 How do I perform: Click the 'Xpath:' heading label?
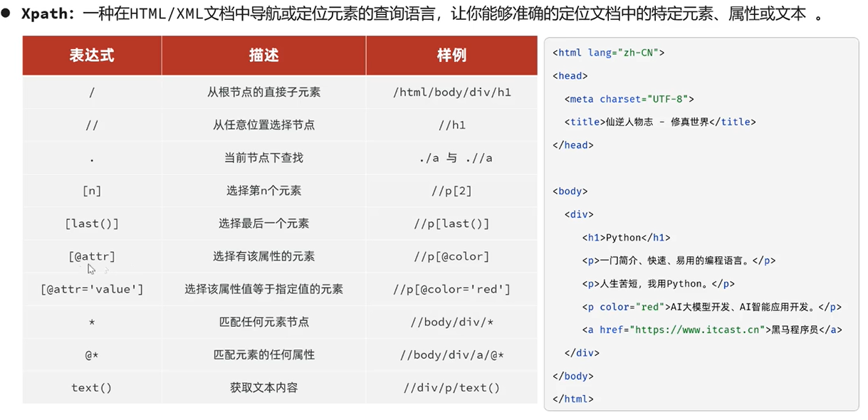[x=48, y=14]
